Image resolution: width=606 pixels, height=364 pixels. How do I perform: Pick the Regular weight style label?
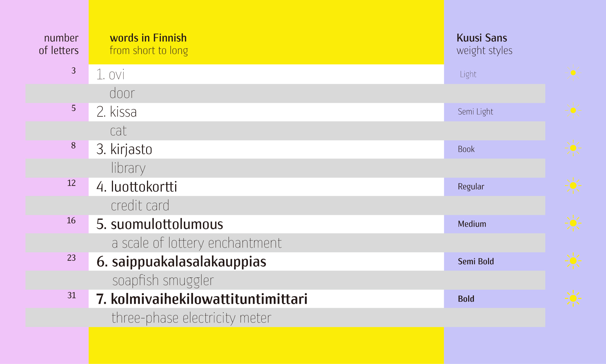[471, 187]
